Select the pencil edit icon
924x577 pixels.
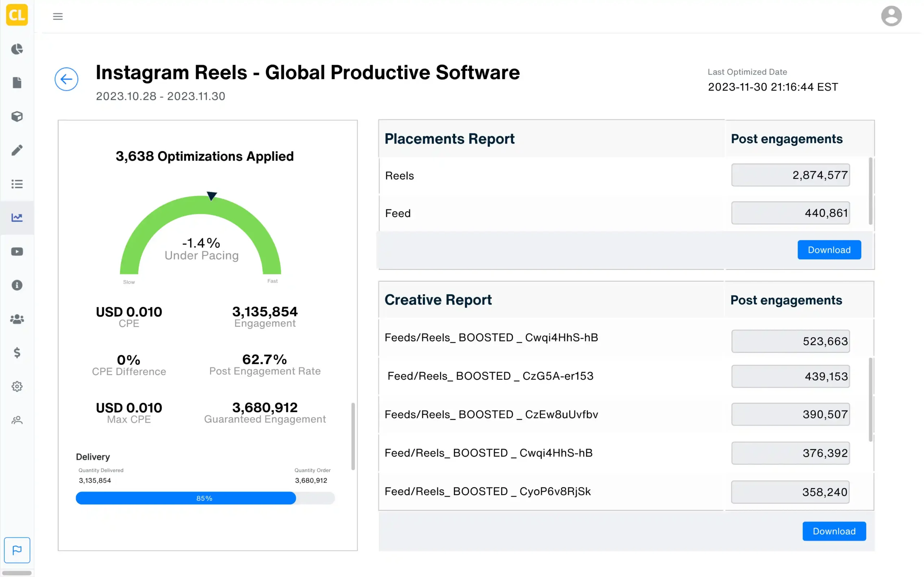[17, 150]
